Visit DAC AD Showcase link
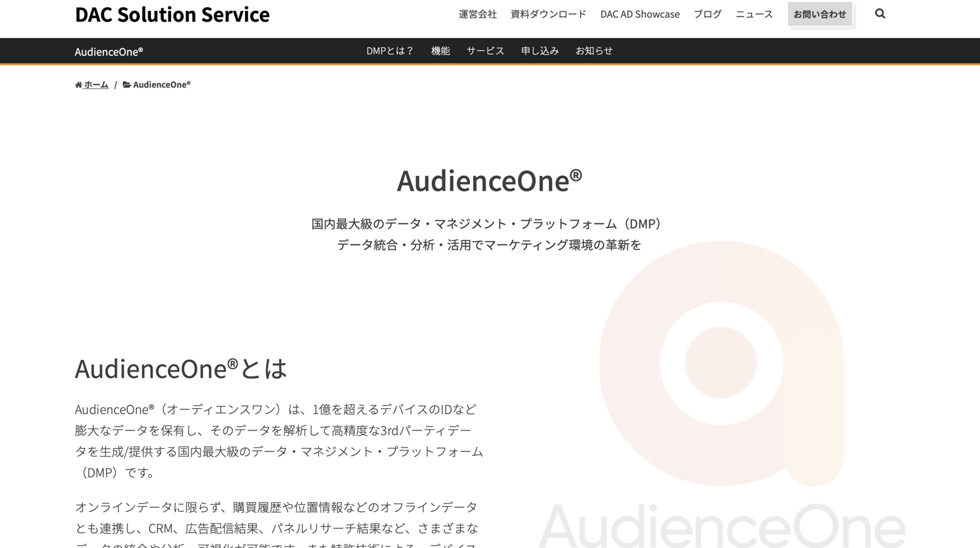 point(640,14)
